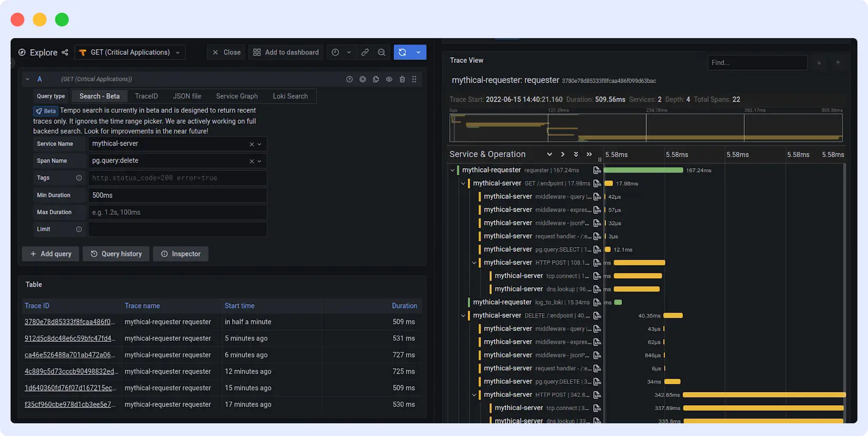The height and width of the screenshot is (436, 868).
Task: Click the drag handle of query A
Action: tap(414, 79)
